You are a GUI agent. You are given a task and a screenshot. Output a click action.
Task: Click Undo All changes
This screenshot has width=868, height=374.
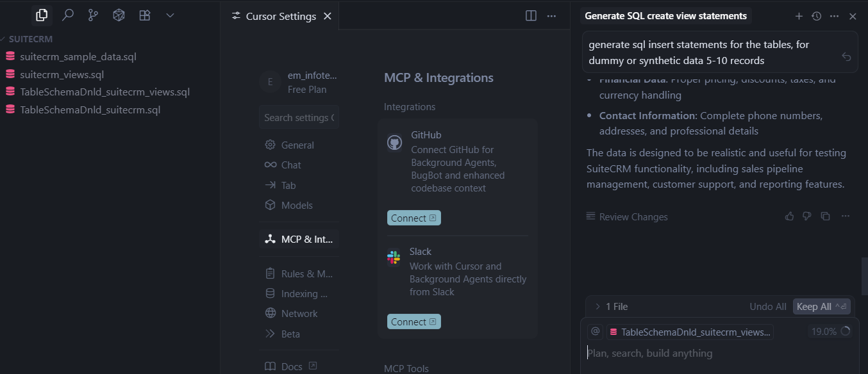click(x=767, y=307)
